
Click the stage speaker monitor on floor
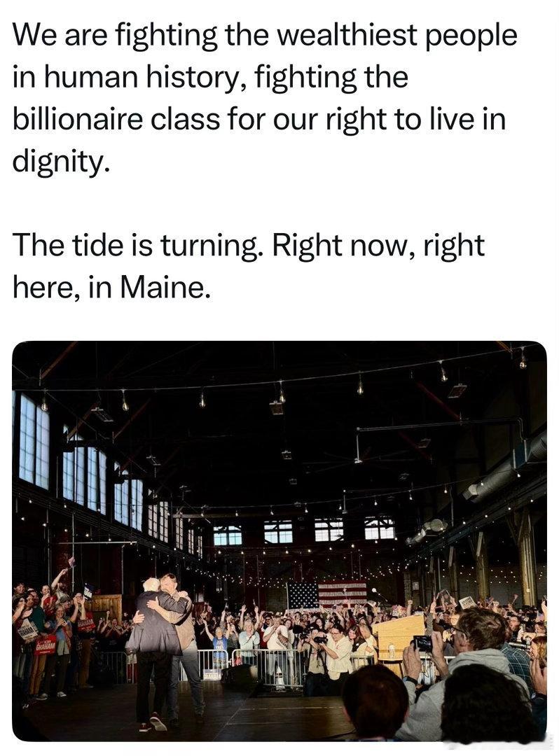pyautogui.click(x=241, y=677)
